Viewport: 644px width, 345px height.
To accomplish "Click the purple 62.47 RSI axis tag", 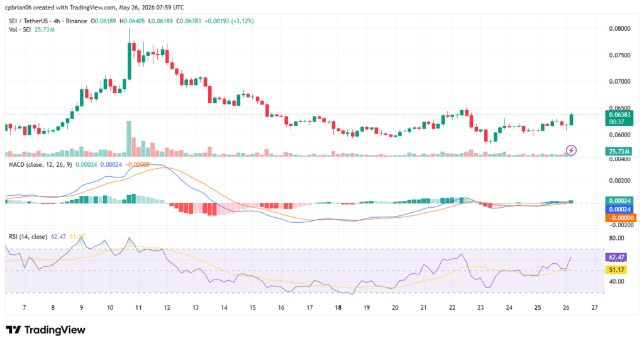I will coord(616,257).
